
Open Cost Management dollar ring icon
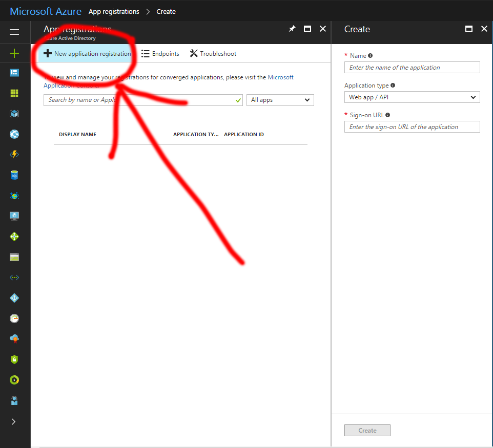pos(14,380)
